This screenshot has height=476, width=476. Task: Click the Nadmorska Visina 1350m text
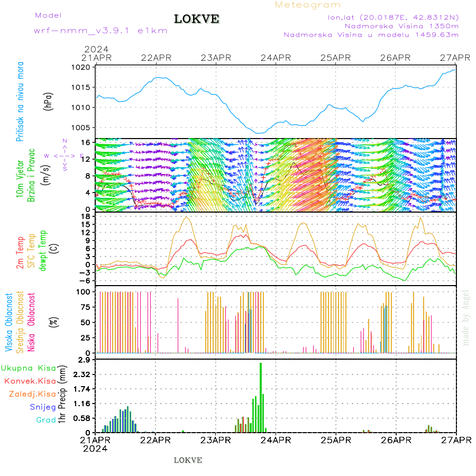tap(401, 26)
